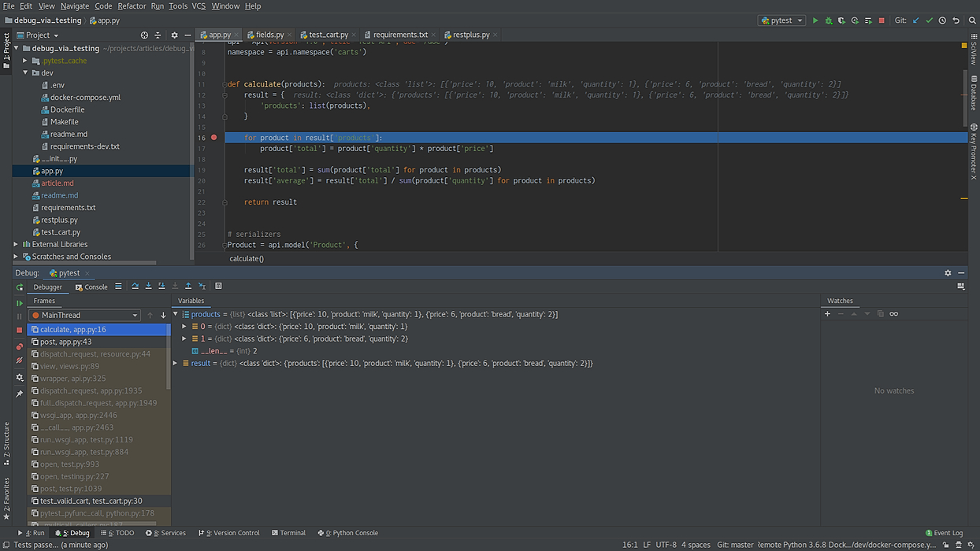Viewport: 980px width, 551px height.
Task: Collapse the dev folder
Action: (25, 72)
